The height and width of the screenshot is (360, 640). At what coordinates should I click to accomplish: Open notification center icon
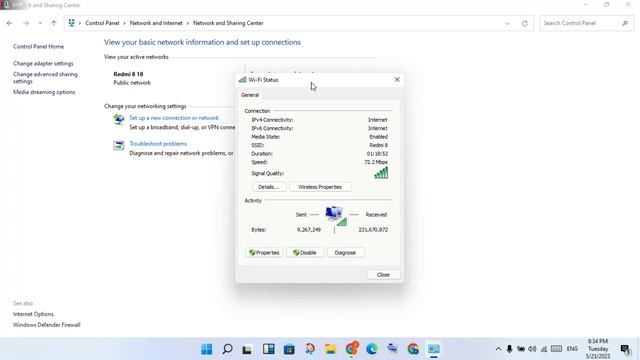coord(625,349)
